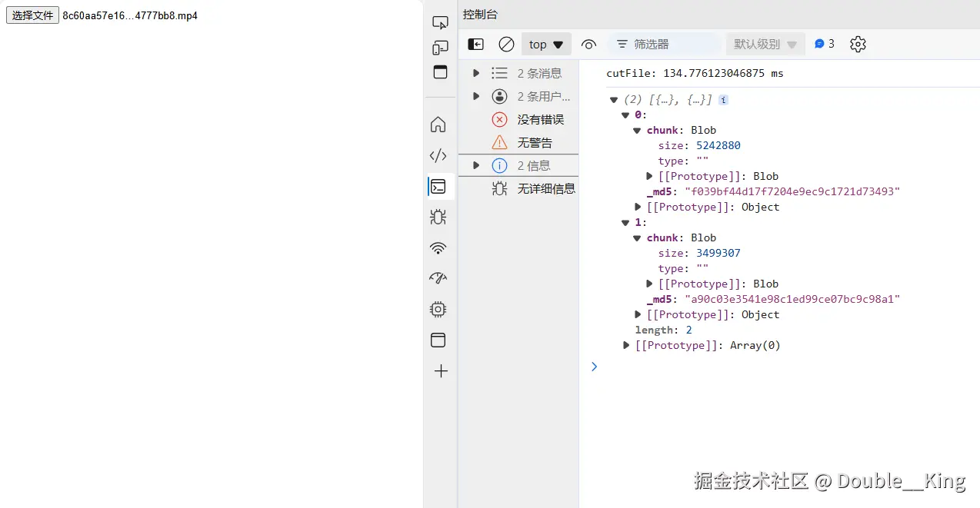Select the 无详细信息 sidebar filter
The width and height of the screenshot is (980, 508).
pos(518,188)
